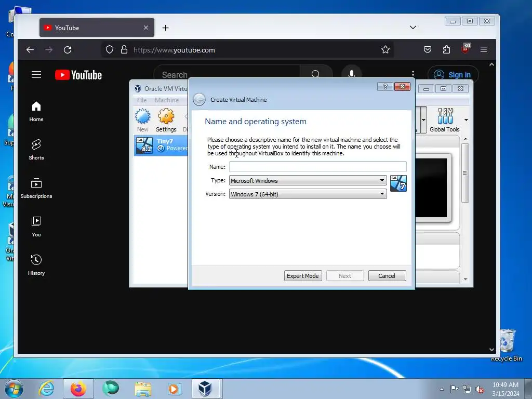This screenshot has width=532, height=399.
Task: Open Windows Explorer folder in taskbar
Action: [143, 389]
